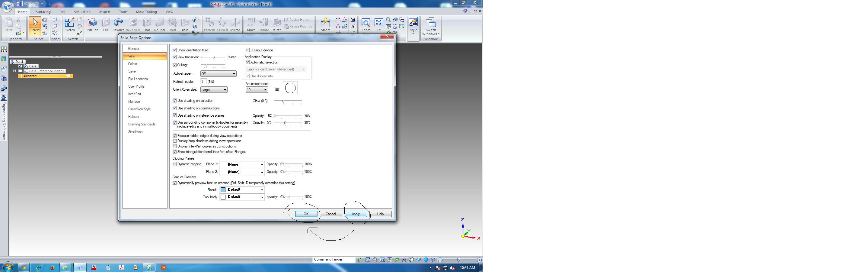868x272 pixels.
Task: Click the Smart Dimension tool
Action: pyautogui.click(x=325, y=25)
